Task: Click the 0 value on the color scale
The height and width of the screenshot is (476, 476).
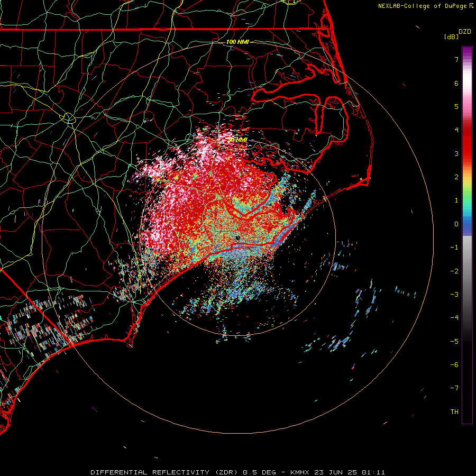Action: 456,224
